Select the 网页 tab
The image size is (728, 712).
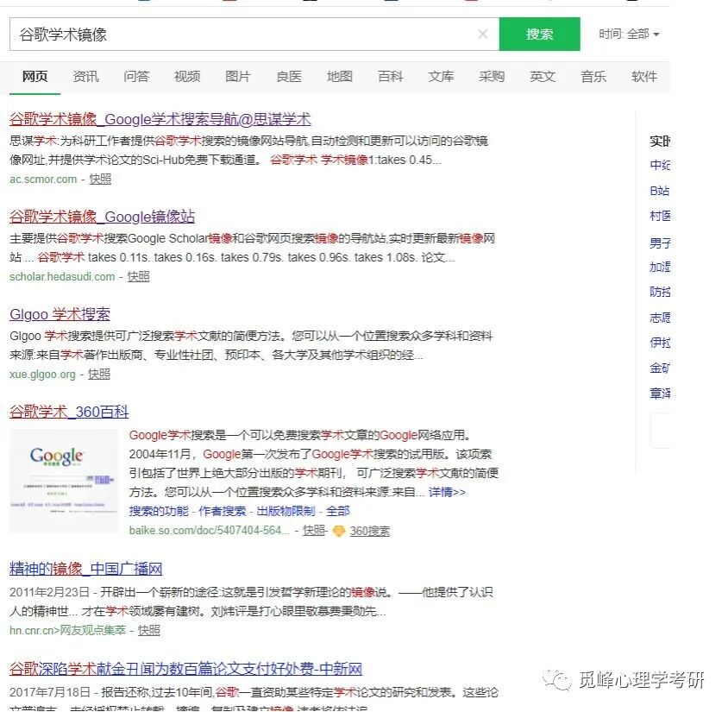[x=35, y=76]
